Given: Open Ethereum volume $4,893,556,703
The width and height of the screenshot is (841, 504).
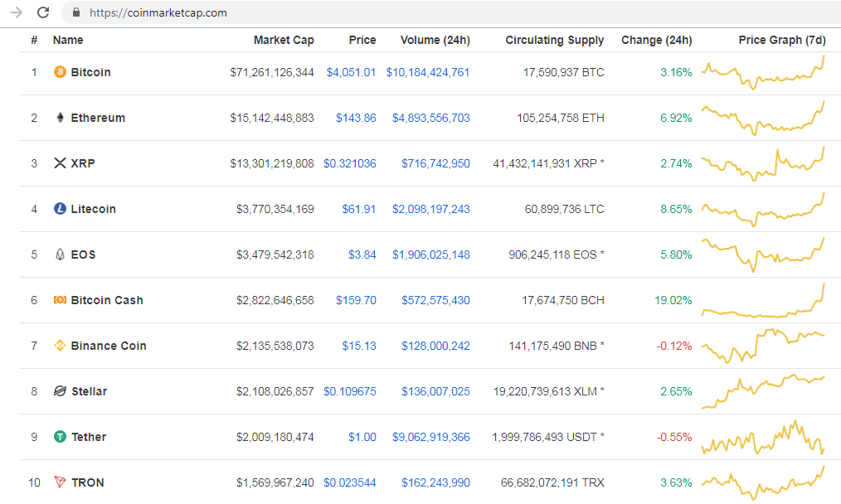Looking at the screenshot, I should coord(430,118).
